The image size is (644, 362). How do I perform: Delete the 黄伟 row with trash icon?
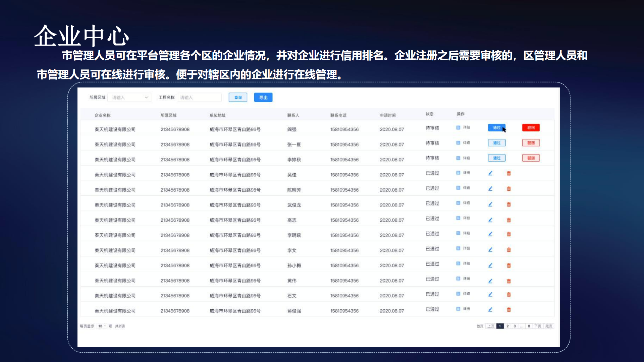tap(509, 281)
